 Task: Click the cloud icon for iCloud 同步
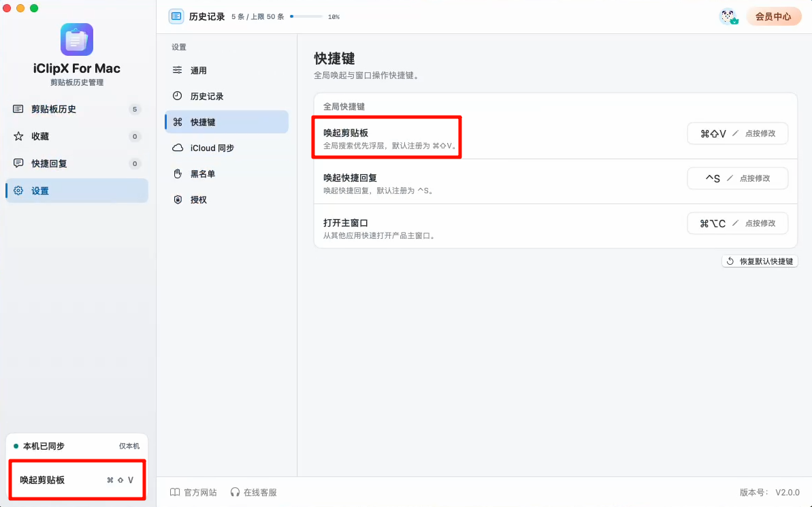(178, 148)
